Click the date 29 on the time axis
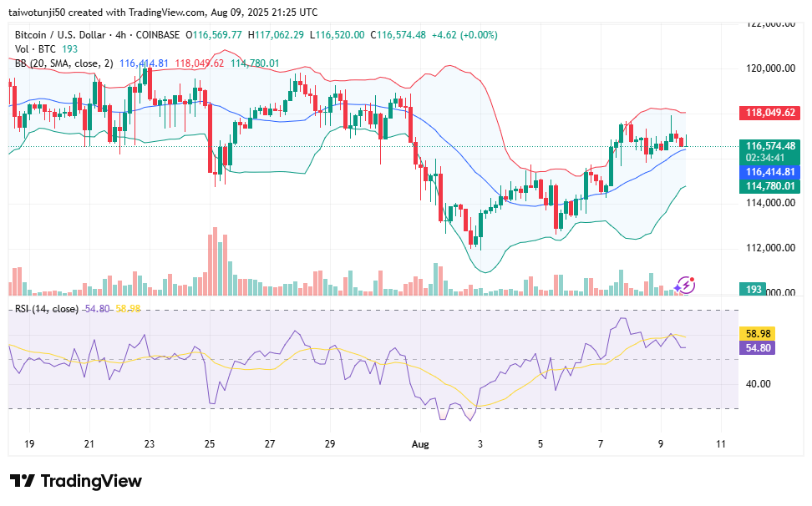812x506 pixels. [330, 444]
